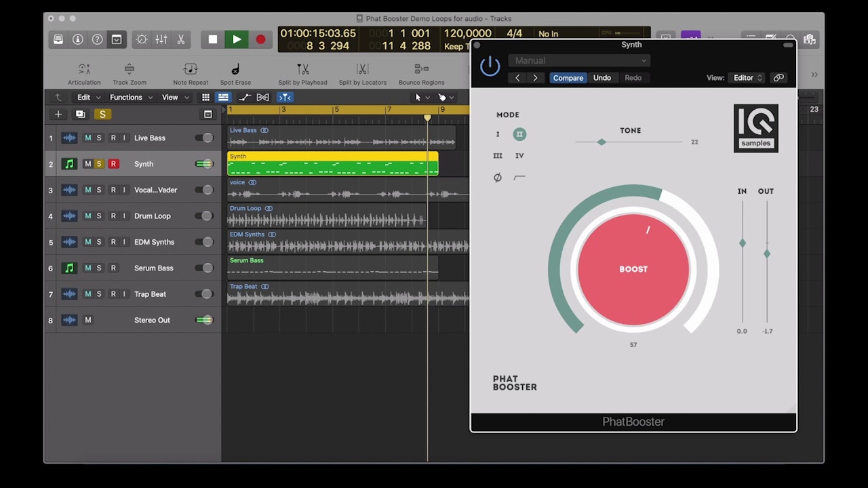This screenshot has width=868, height=488.
Task: Enable input monitoring on Vocal...Vader track
Action: [x=124, y=190]
